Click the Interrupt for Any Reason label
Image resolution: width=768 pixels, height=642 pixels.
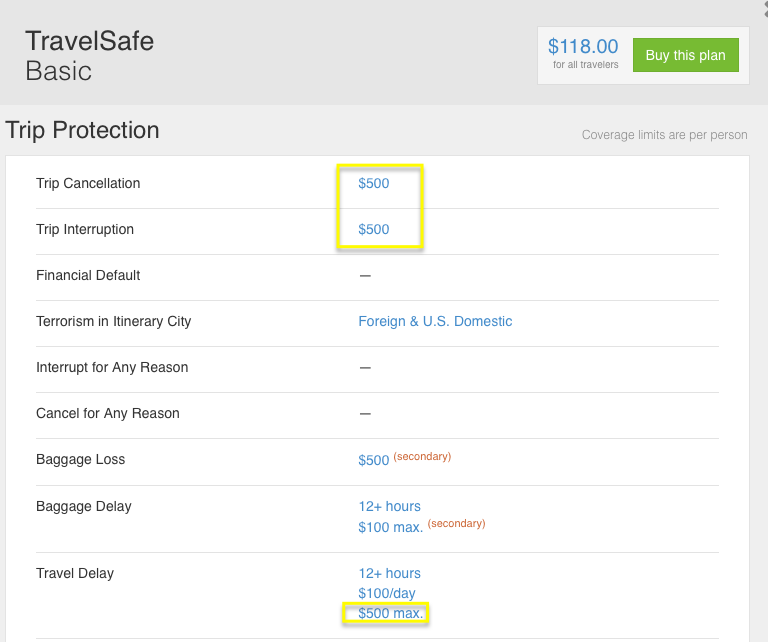point(112,367)
